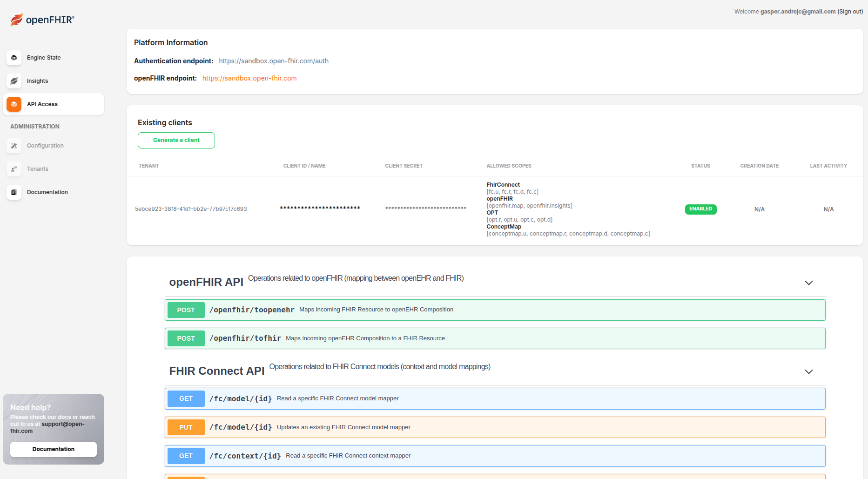Image resolution: width=868 pixels, height=479 pixels.
Task: Click the Engine State cube icon
Action: click(14, 58)
